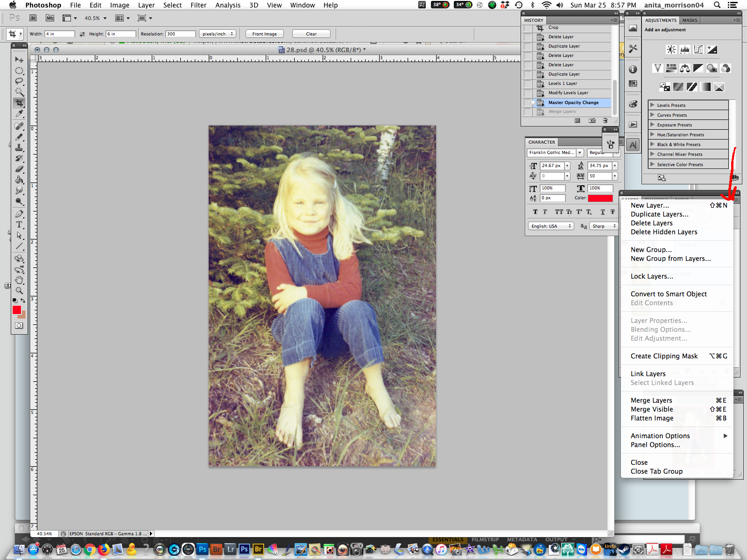Expand Selective Color Presets list

point(653,164)
